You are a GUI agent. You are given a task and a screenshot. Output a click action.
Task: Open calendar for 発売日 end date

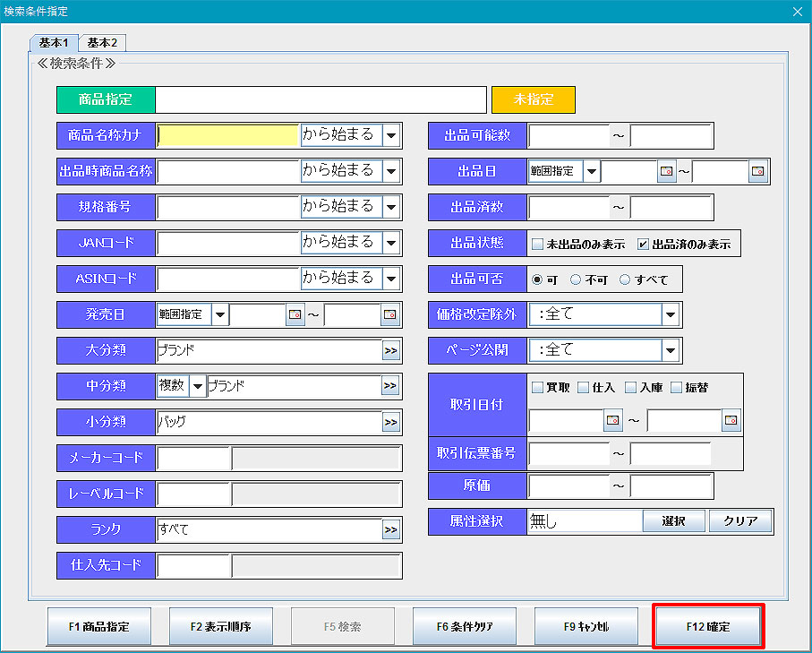click(390, 314)
